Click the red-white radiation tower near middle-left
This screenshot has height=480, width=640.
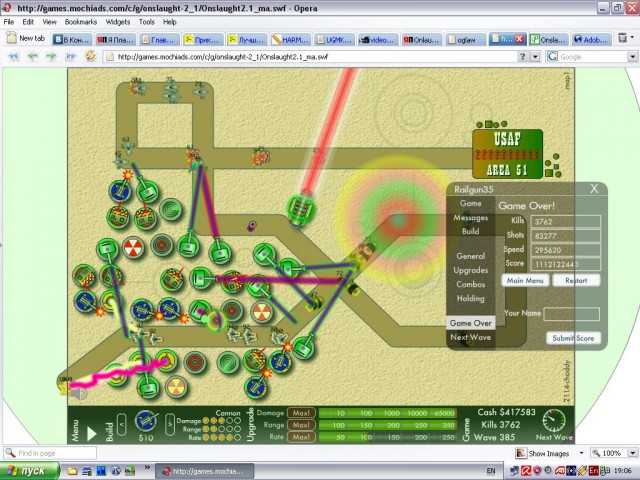pyautogui.click(x=133, y=248)
